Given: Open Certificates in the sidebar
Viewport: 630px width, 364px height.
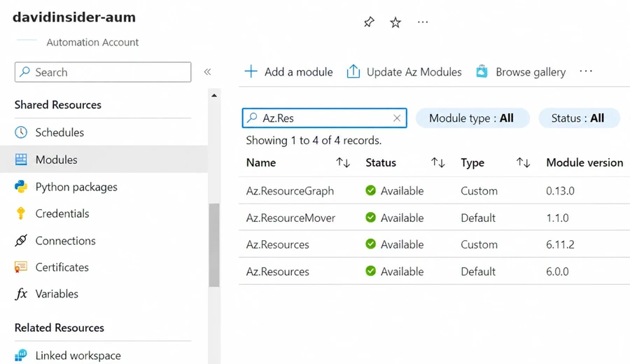Looking at the screenshot, I should click(62, 267).
